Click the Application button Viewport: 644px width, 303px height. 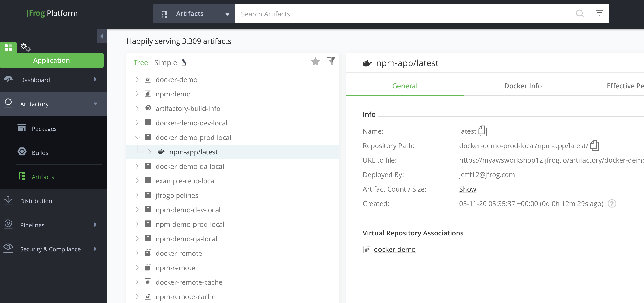(x=52, y=60)
